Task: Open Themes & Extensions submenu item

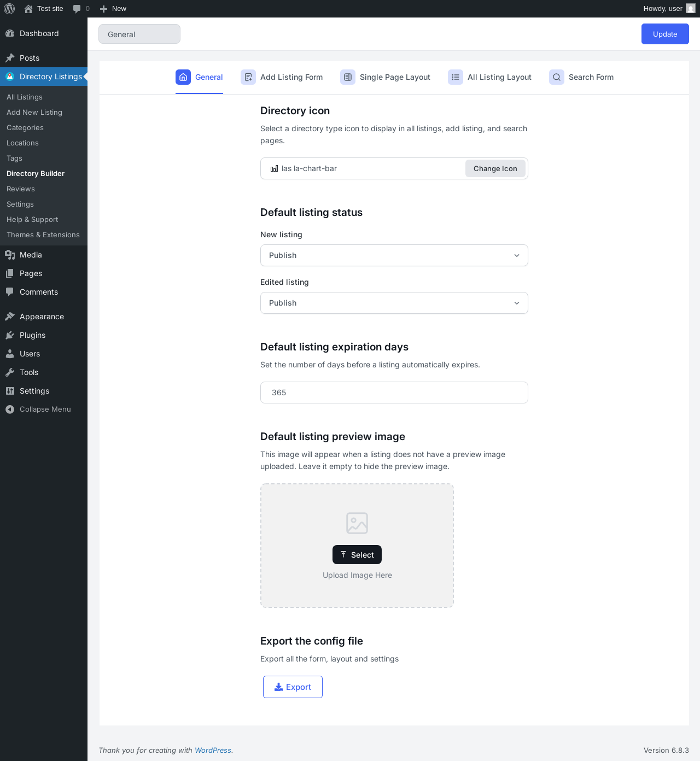Action: 43,235
